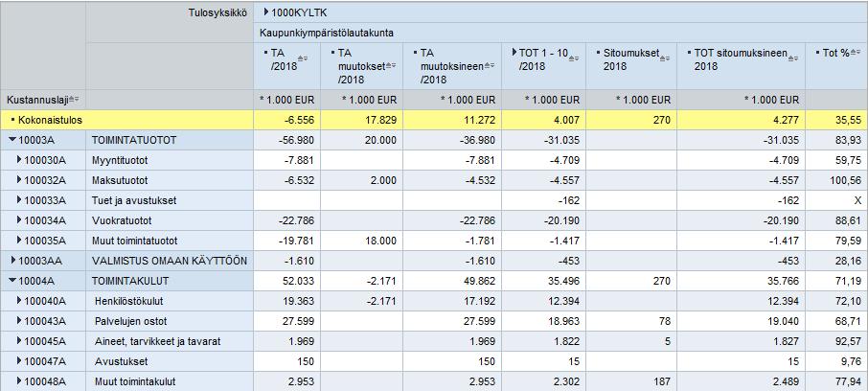Expand the 100030A Myyntituotot row
The height and width of the screenshot is (391, 868).
(19, 160)
